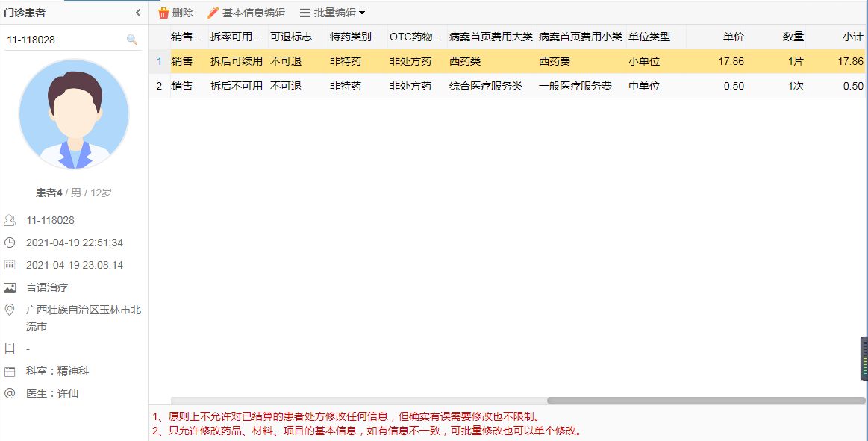Viewport: 868px width, 441px height.
Task: Click the 门诊患者 panel title
Action: click(x=25, y=13)
